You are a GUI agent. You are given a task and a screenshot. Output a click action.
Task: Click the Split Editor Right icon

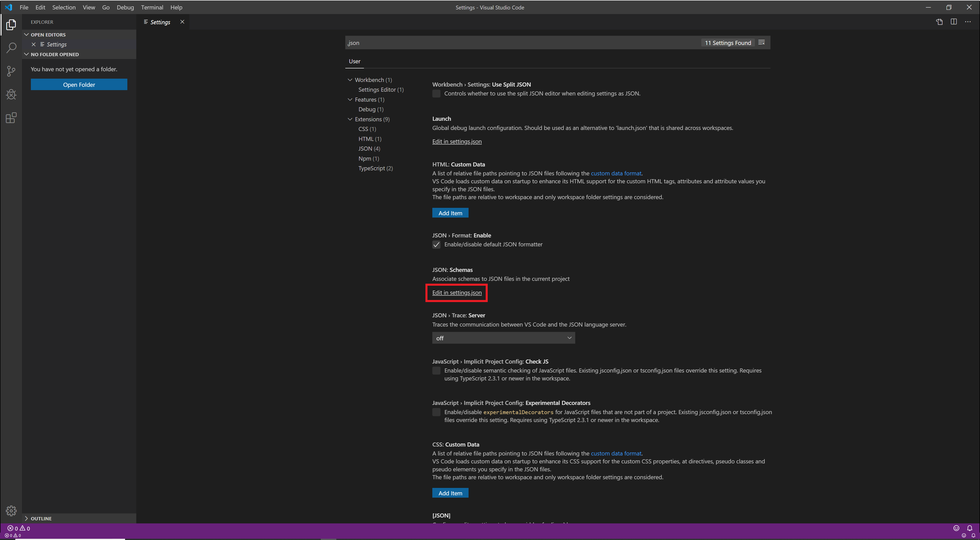[954, 22]
